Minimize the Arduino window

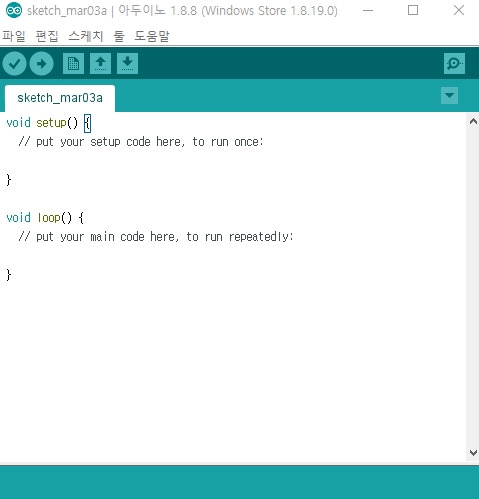click(368, 10)
